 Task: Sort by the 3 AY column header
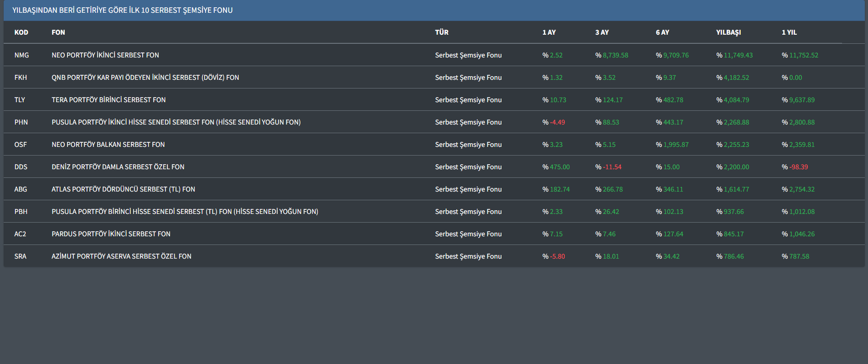click(x=602, y=32)
